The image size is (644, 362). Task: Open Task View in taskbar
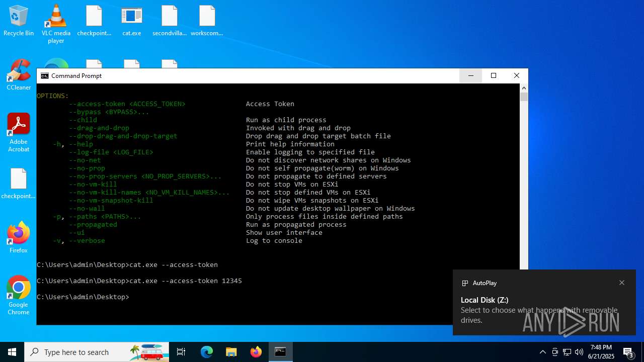point(181,352)
